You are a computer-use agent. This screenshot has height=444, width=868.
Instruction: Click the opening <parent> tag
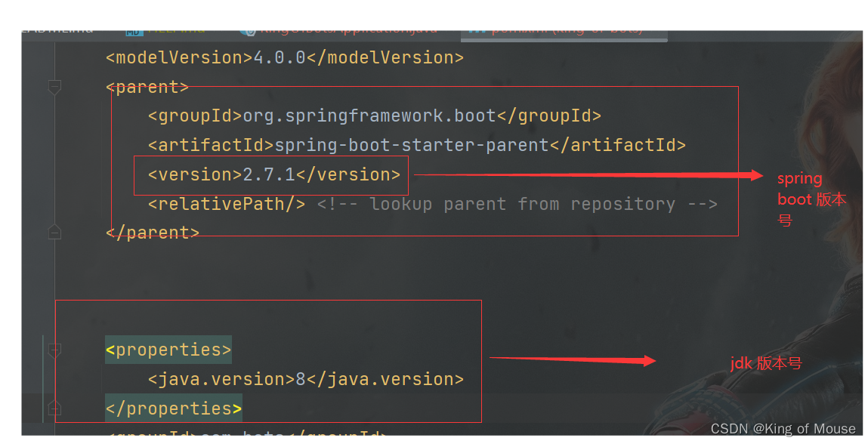tap(147, 87)
